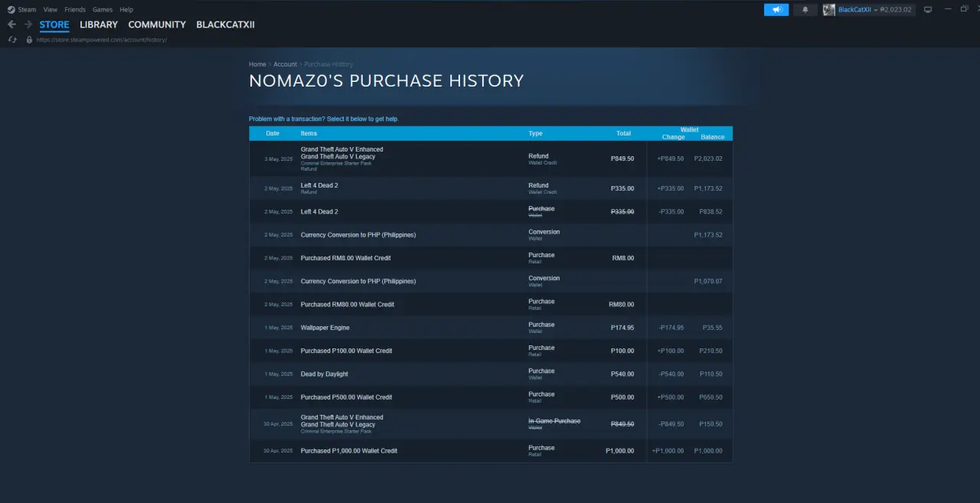Image resolution: width=980 pixels, height=503 pixels.
Task: Minimize the Steam window
Action: click(x=948, y=9)
